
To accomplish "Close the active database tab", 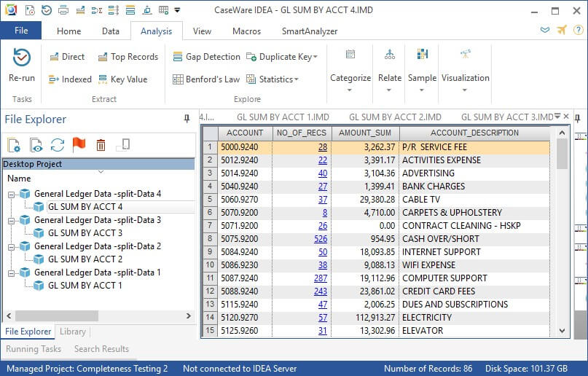I will [x=566, y=116].
